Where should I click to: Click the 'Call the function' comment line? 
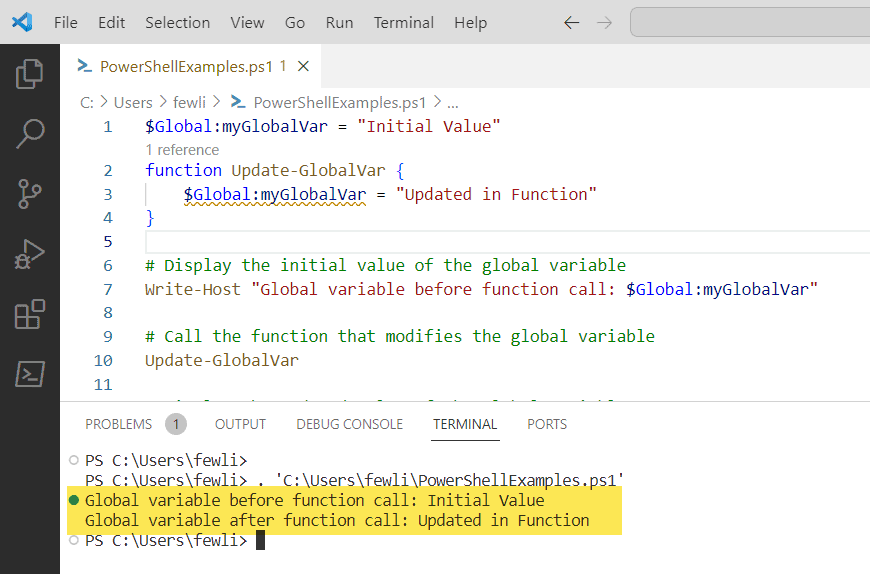(x=400, y=336)
